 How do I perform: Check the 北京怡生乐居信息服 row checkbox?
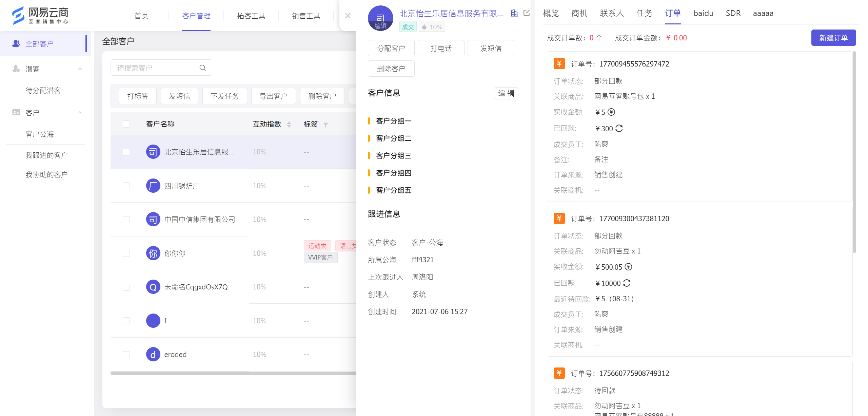point(126,152)
